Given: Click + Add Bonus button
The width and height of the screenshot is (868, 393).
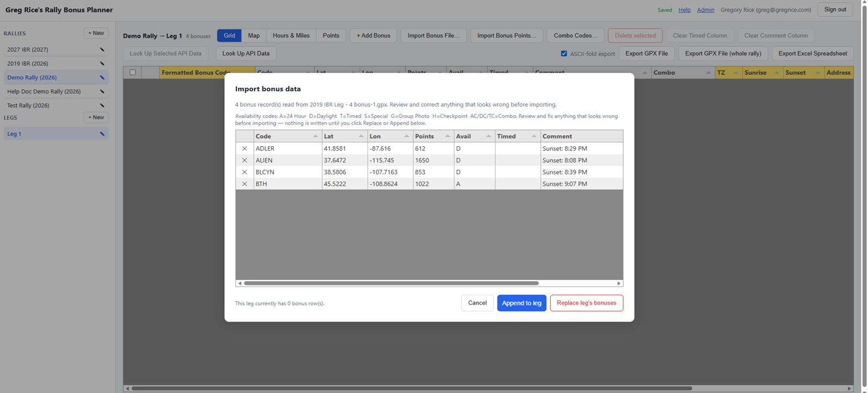Looking at the screenshot, I should pos(373,35).
